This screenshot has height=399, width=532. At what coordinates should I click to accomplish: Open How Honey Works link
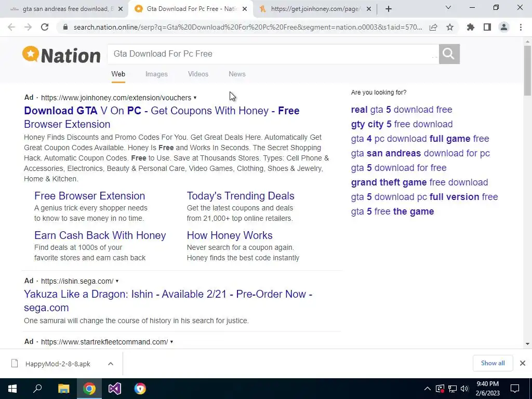pyautogui.click(x=230, y=235)
